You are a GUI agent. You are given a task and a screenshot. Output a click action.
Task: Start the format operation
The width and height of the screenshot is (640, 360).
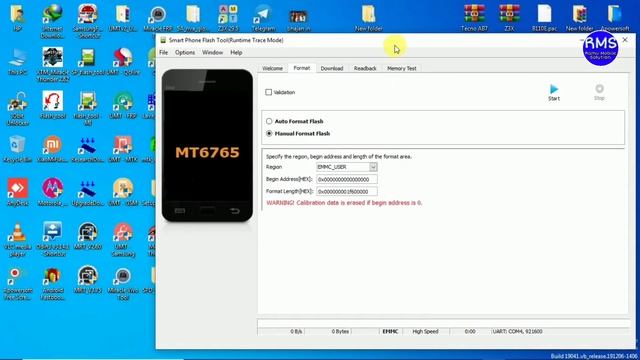coord(554,92)
